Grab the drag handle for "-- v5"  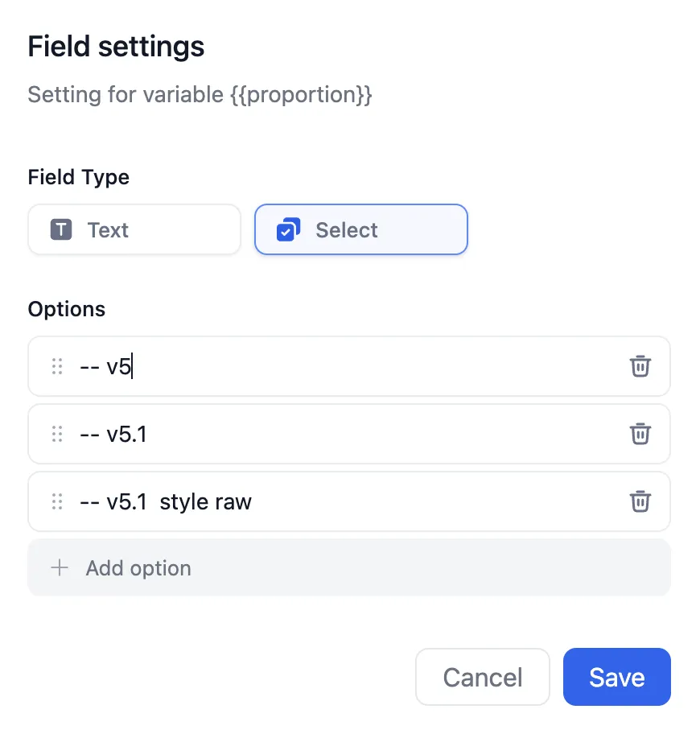[x=57, y=366]
